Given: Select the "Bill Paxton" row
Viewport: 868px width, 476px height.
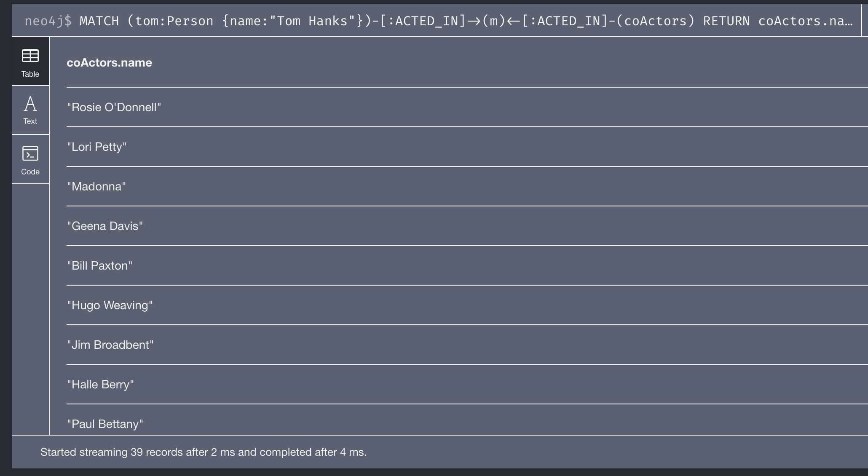Looking at the screenshot, I should click(467, 266).
